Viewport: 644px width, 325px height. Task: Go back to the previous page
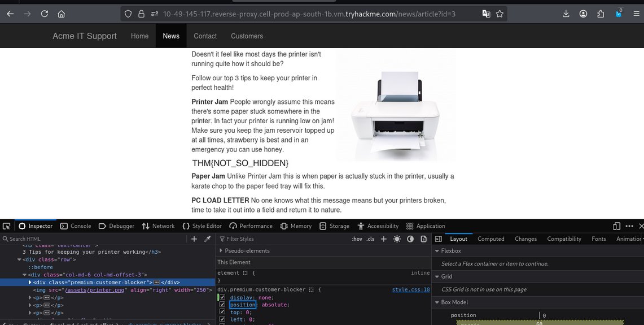pyautogui.click(x=10, y=14)
